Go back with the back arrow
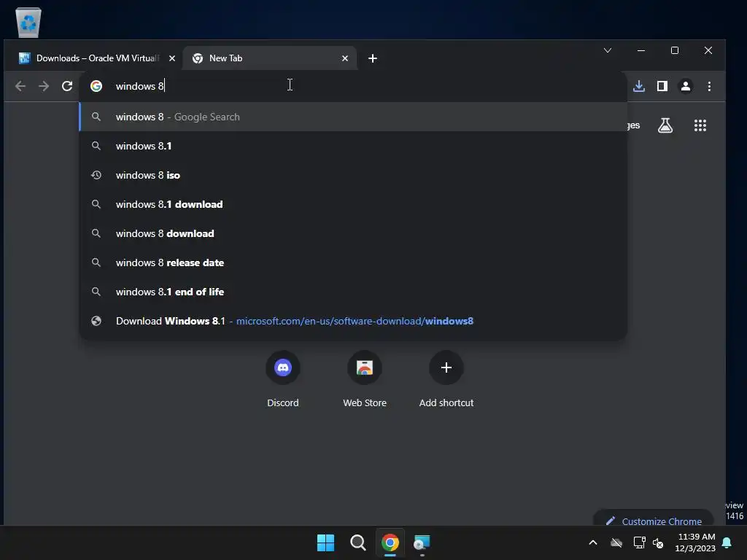Viewport: 747px width, 560px height. 20,86
